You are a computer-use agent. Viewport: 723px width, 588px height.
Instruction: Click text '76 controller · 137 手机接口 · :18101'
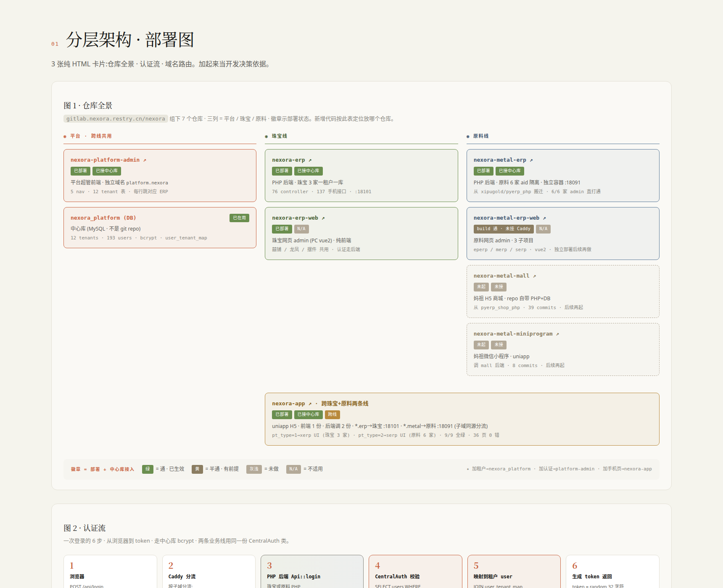[x=322, y=192]
